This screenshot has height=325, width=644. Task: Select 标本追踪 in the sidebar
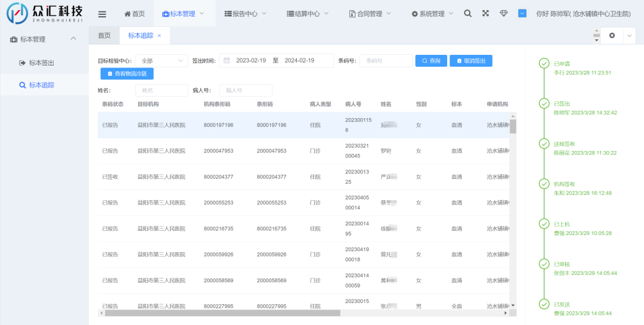pyautogui.click(x=44, y=85)
